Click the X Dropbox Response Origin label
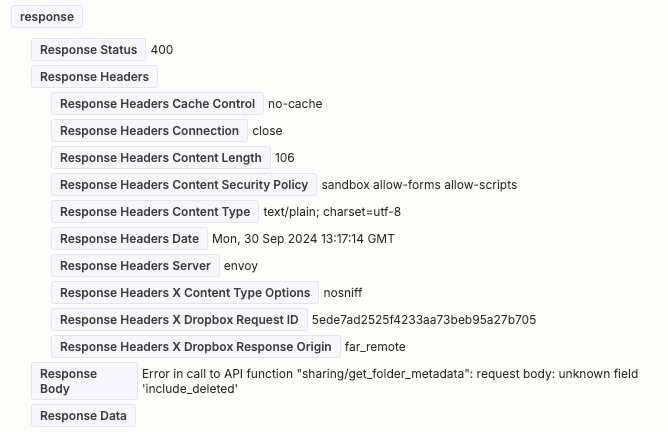This screenshot has height=432, width=668. [x=195, y=347]
